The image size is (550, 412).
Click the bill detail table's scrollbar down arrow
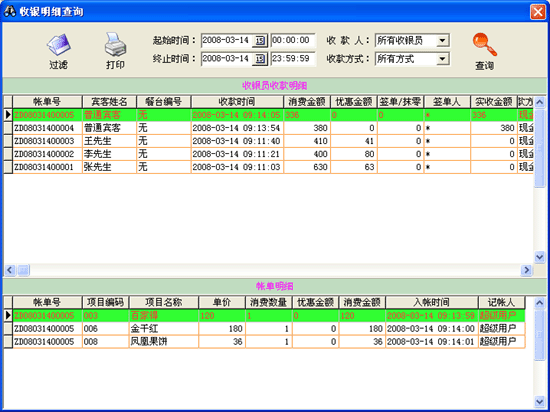coord(539,401)
